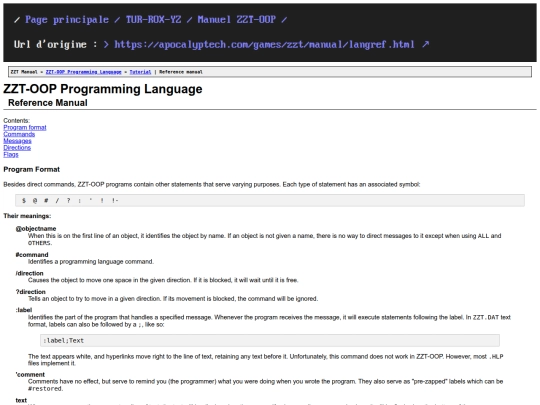Click the ZZT-OOP Programming Language heading

(103, 89)
